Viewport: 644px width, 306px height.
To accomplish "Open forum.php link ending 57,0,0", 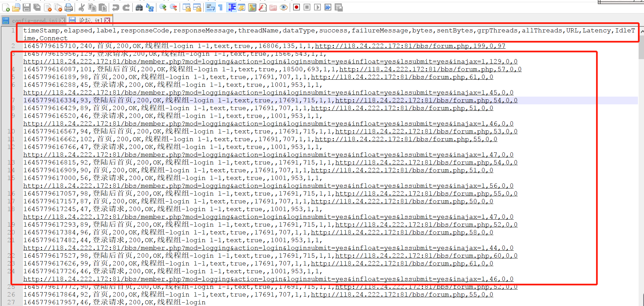I will click(430, 69).
